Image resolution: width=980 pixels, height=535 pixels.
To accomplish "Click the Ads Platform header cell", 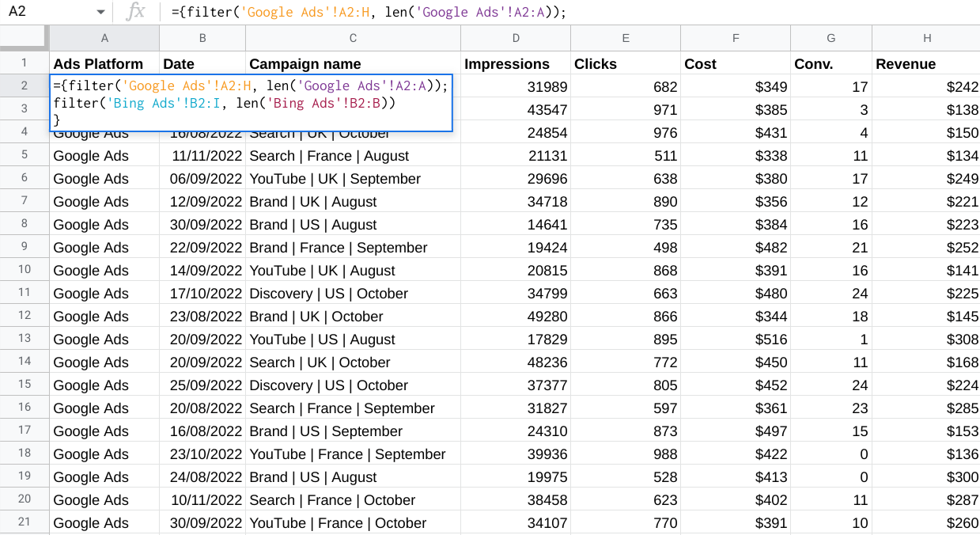I will (x=104, y=64).
